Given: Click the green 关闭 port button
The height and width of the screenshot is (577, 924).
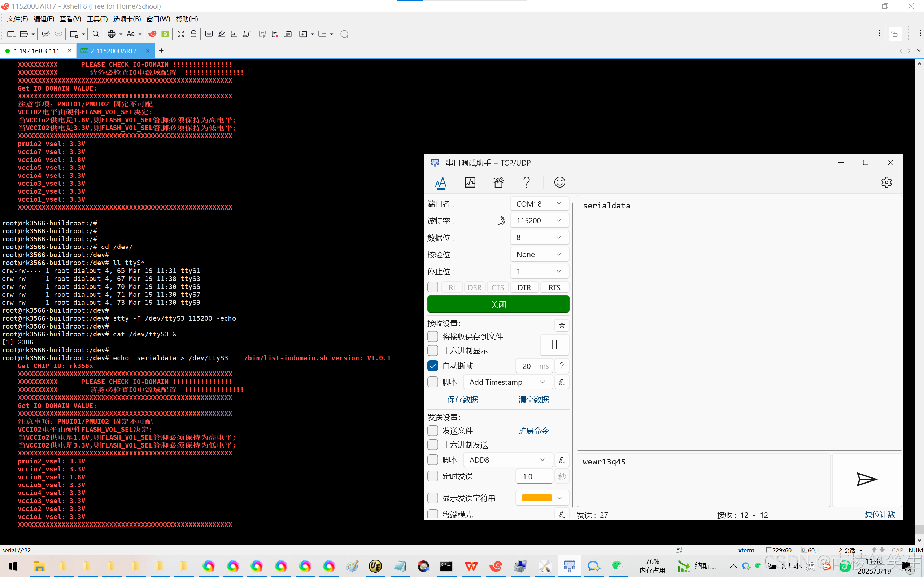Looking at the screenshot, I should pyautogui.click(x=498, y=304).
